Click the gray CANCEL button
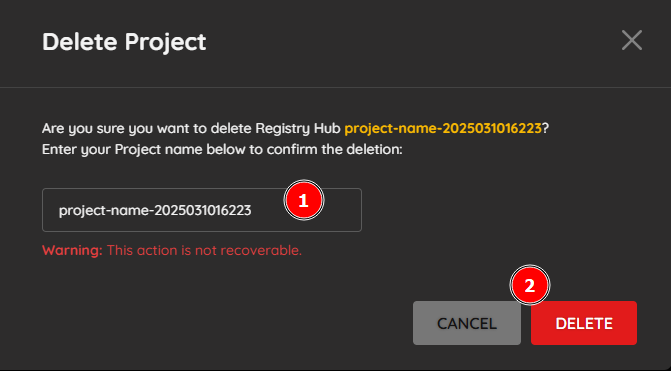This screenshot has height=371, width=671. pyautogui.click(x=467, y=323)
